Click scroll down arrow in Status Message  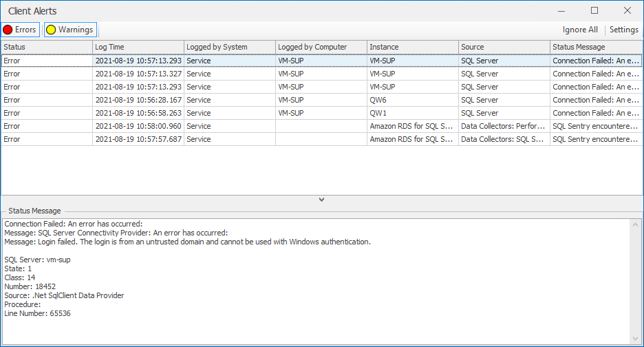click(635, 339)
